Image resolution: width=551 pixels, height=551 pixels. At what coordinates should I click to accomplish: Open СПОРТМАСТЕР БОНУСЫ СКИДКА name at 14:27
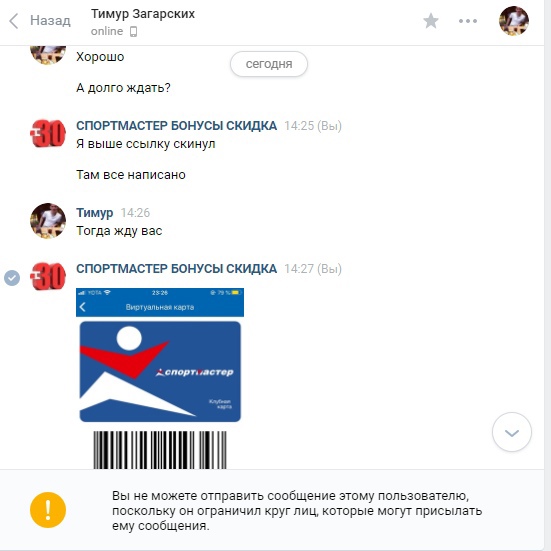176,269
